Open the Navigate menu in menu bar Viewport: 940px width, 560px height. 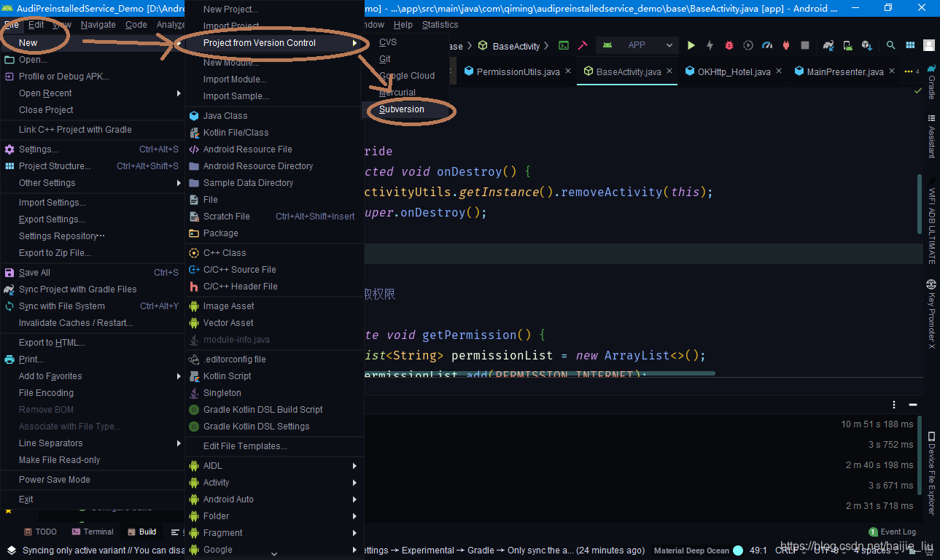click(x=98, y=25)
